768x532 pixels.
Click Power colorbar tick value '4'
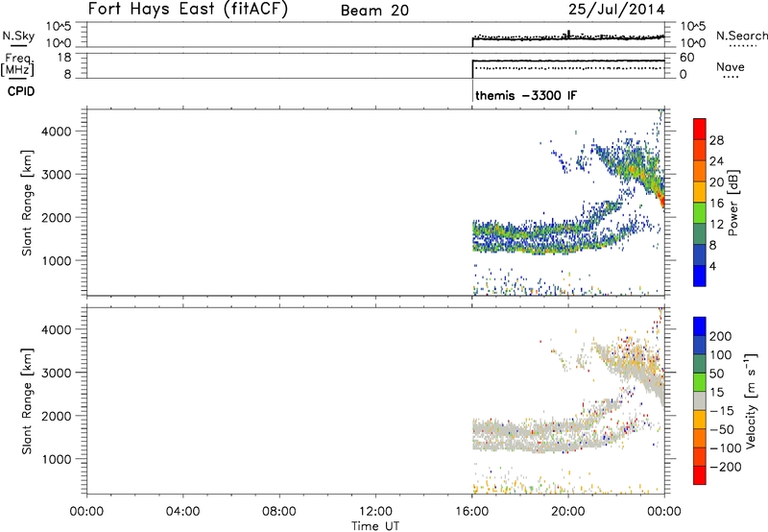pos(713,266)
